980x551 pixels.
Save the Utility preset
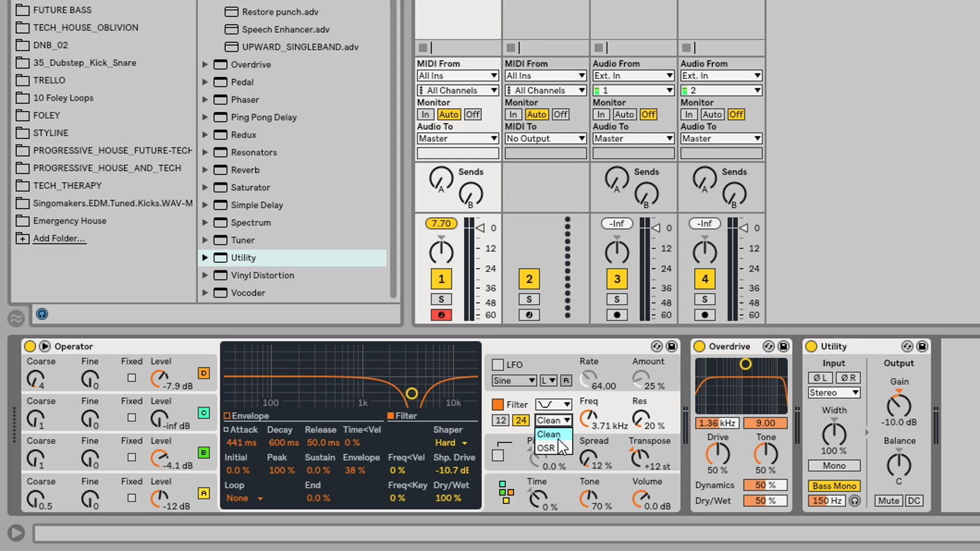(x=922, y=346)
